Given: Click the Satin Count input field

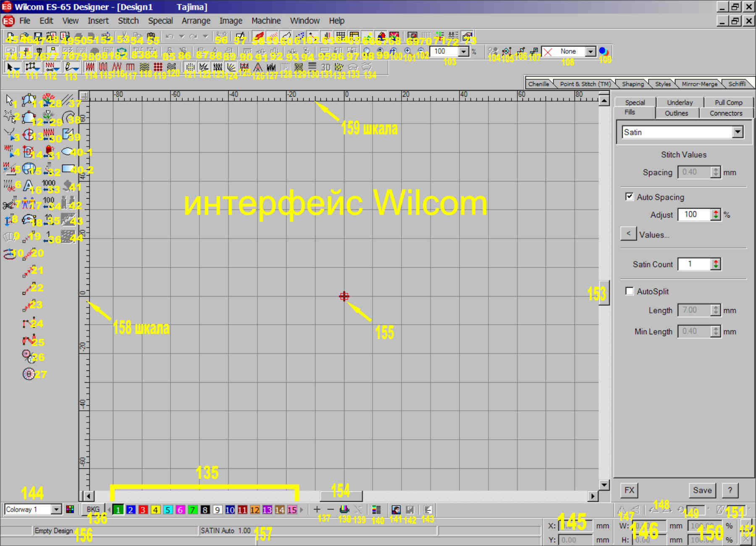Looking at the screenshot, I should pyautogui.click(x=695, y=264).
